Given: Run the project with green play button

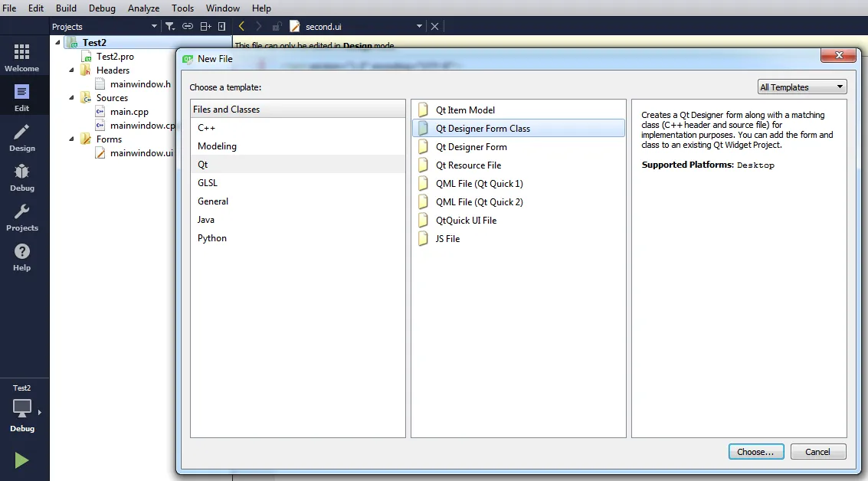Looking at the screenshot, I should coord(21,460).
